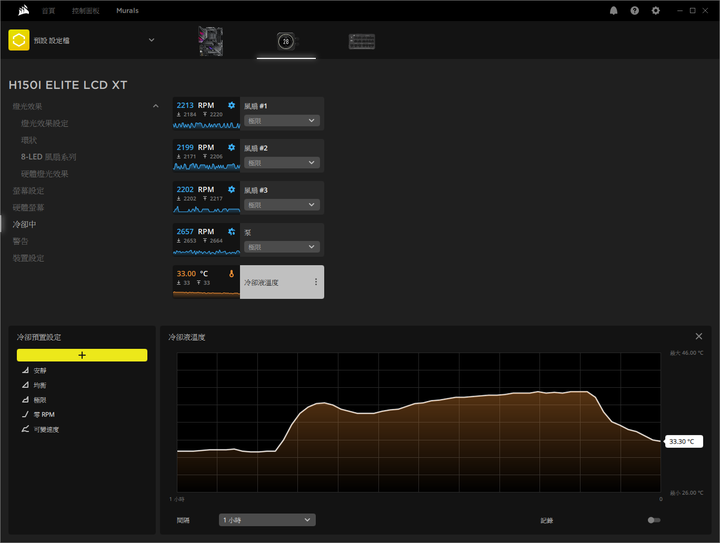Select the 冷卻液溫度 coolant temperature card

coord(282,282)
